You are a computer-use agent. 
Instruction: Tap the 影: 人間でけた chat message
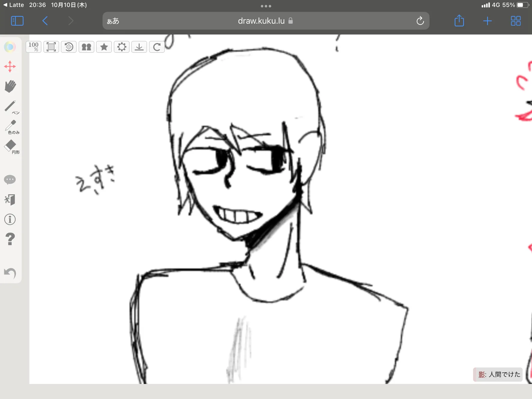(x=498, y=374)
